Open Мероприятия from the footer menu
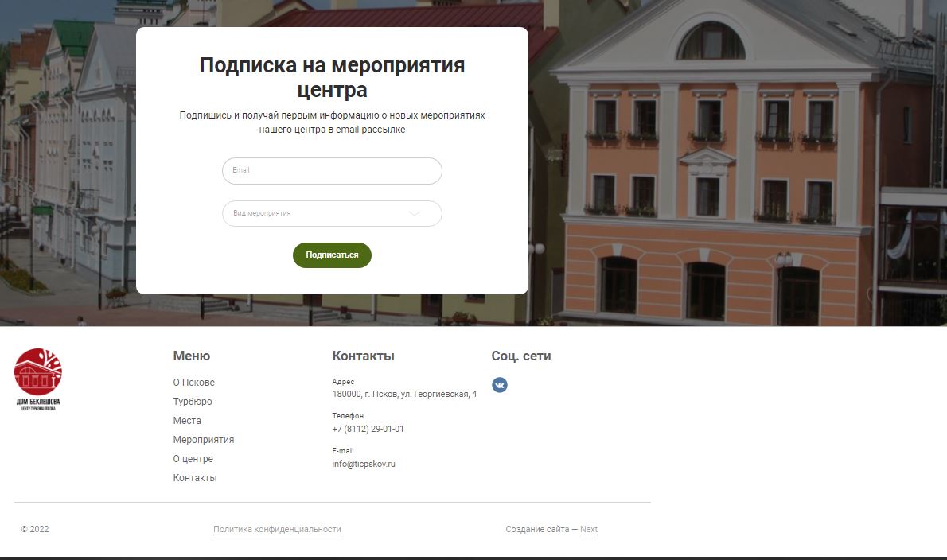The image size is (947, 560). (x=204, y=440)
